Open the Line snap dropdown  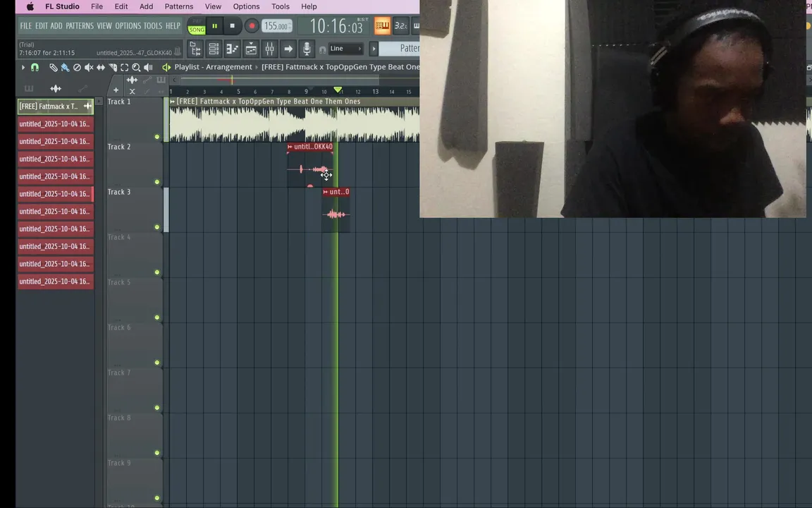pyautogui.click(x=345, y=49)
